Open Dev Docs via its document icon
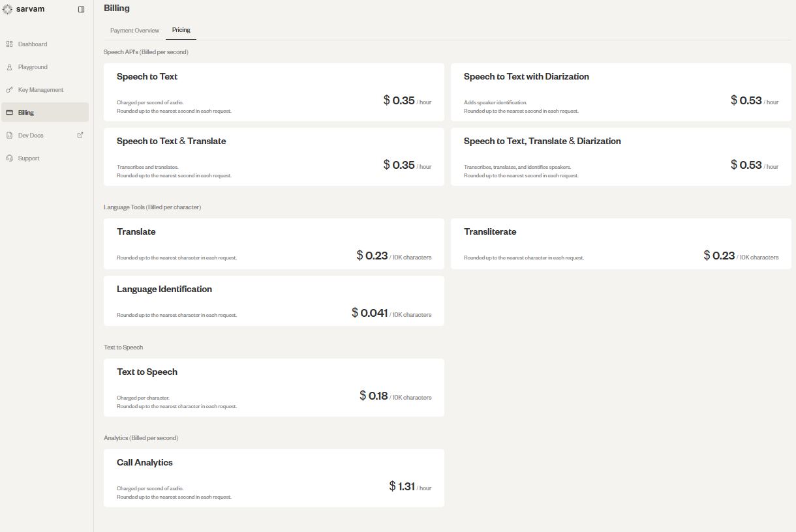Image resolution: width=796 pixels, height=532 pixels. pyautogui.click(x=10, y=135)
